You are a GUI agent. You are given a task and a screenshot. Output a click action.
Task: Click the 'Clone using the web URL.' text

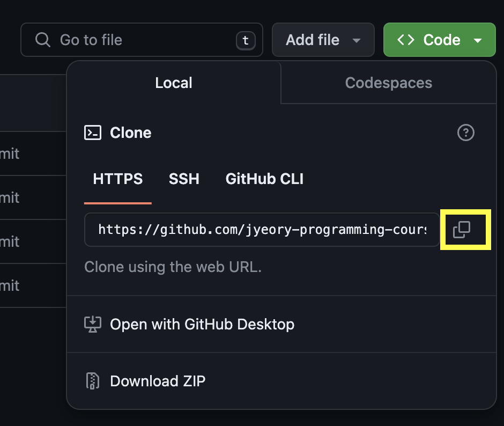[x=173, y=267]
